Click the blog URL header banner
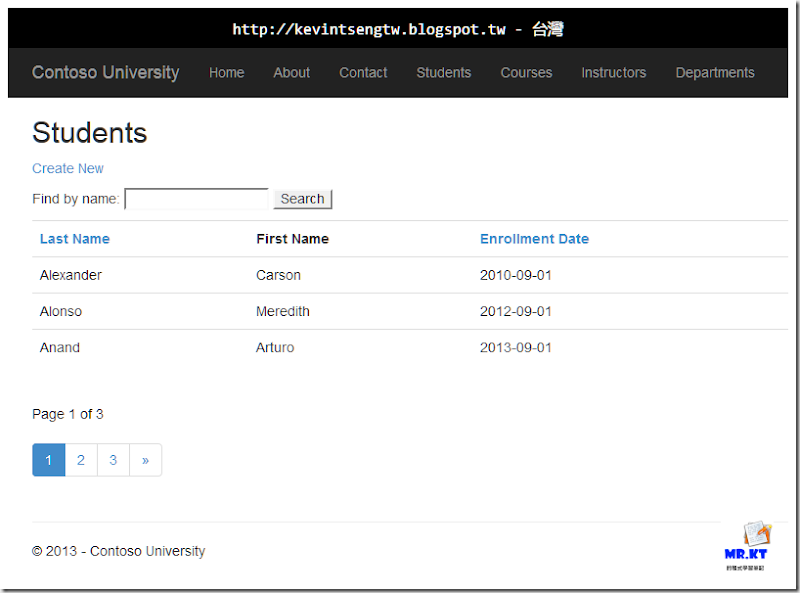The height and width of the screenshot is (593, 800). [x=398, y=29]
